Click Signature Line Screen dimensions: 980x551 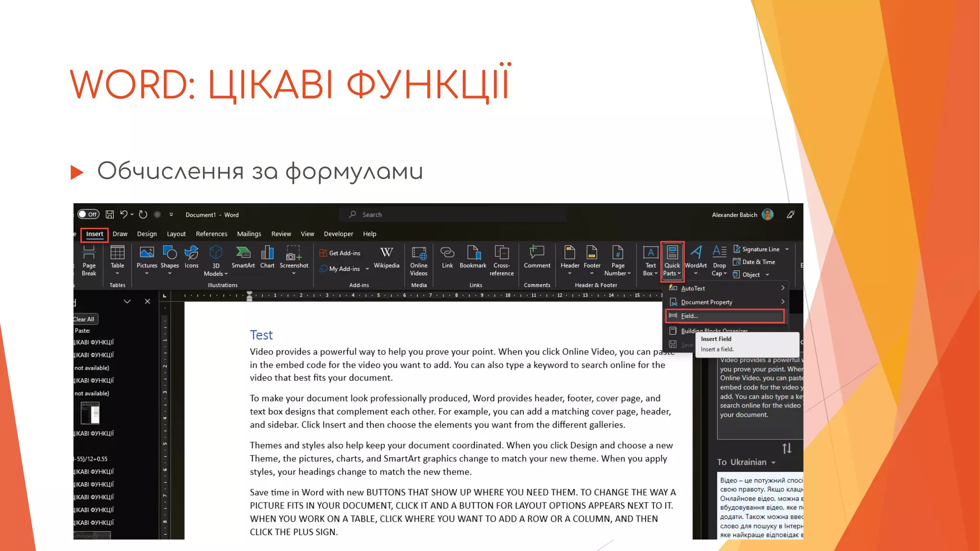[757, 249]
